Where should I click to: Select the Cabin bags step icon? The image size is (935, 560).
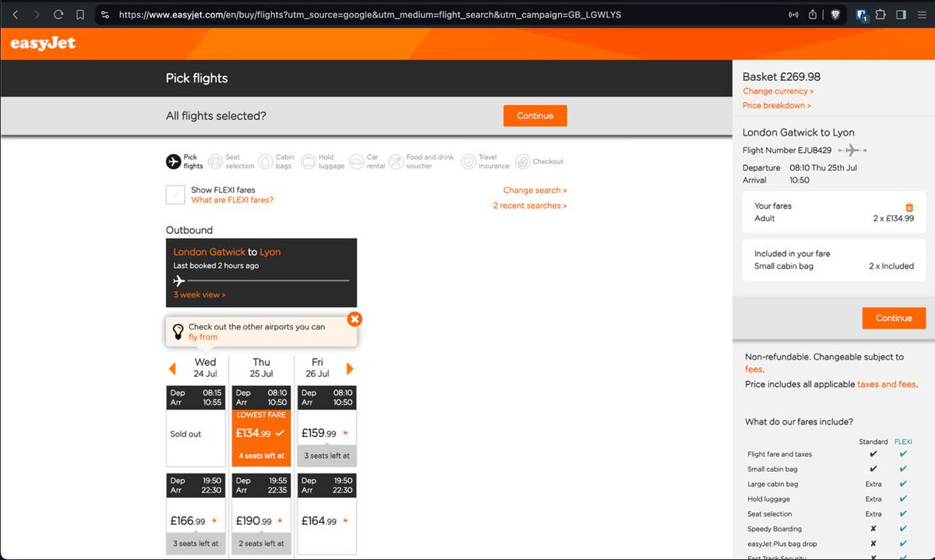(266, 161)
